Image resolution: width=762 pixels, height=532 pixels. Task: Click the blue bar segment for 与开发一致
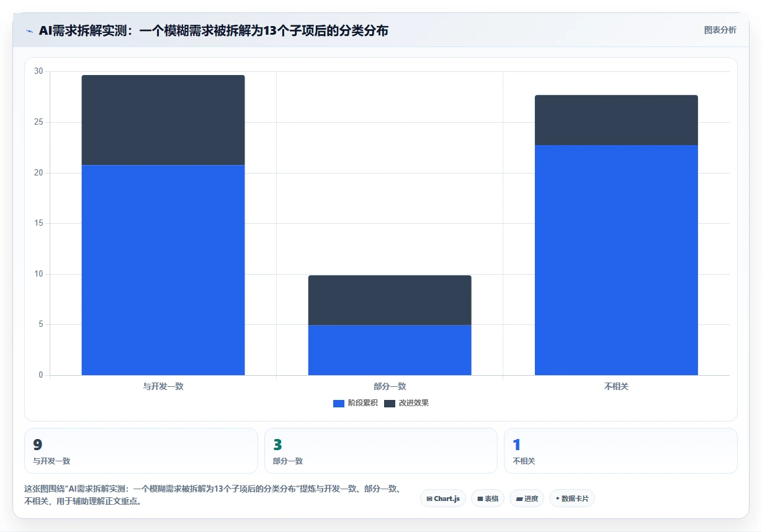[163, 270]
